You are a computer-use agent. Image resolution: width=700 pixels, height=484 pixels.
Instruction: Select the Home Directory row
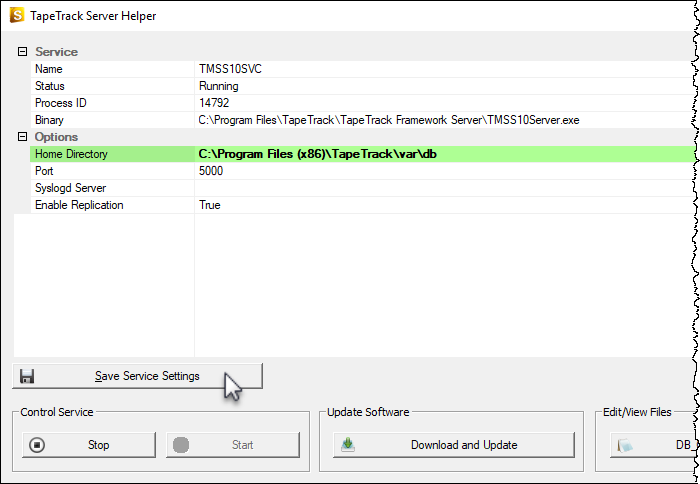coord(362,154)
